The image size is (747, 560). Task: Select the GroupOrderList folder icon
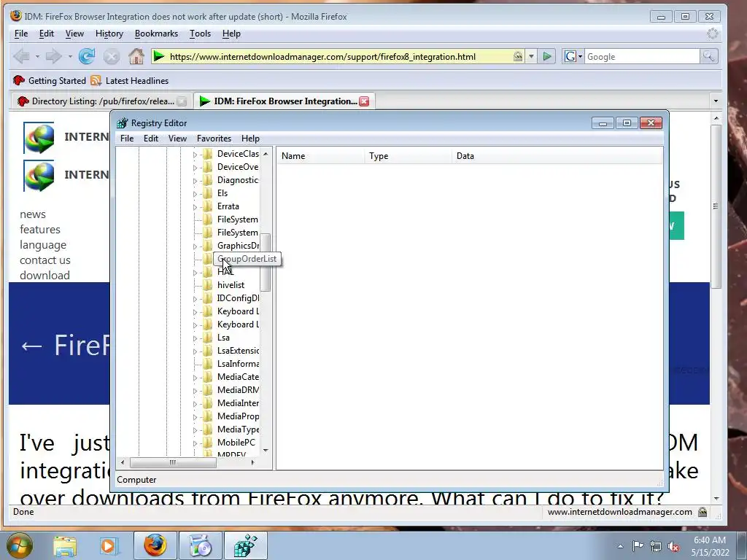[x=207, y=259]
